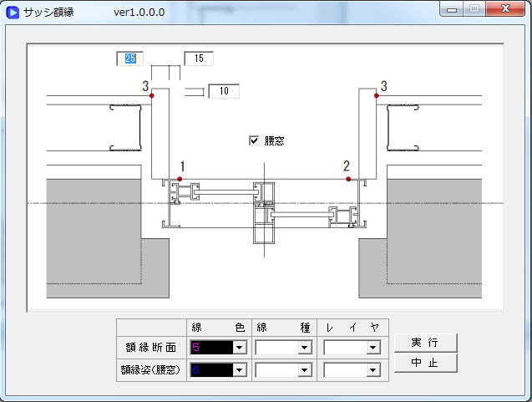Toggle the 腰窓 checkbox
The width and height of the screenshot is (532, 402).
(x=254, y=140)
